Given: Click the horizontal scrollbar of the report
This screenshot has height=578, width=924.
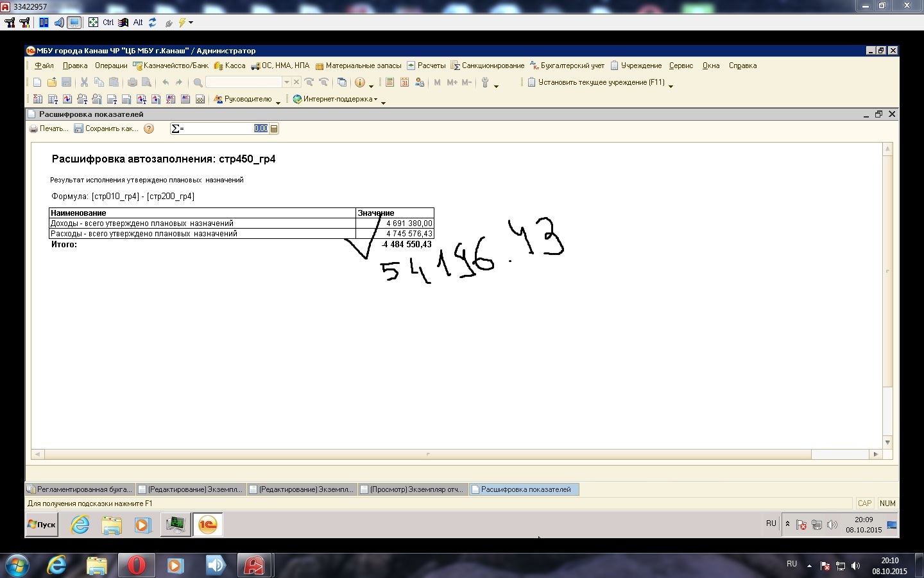Looking at the screenshot, I should (427, 454).
